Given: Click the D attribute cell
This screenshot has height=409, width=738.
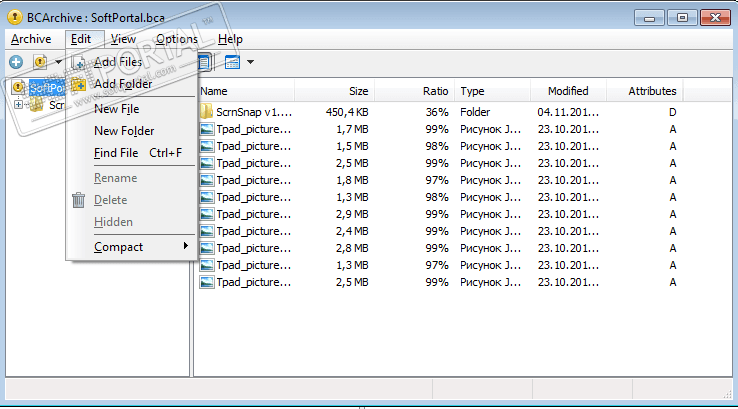Looking at the screenshot, I should click(673, 112).
